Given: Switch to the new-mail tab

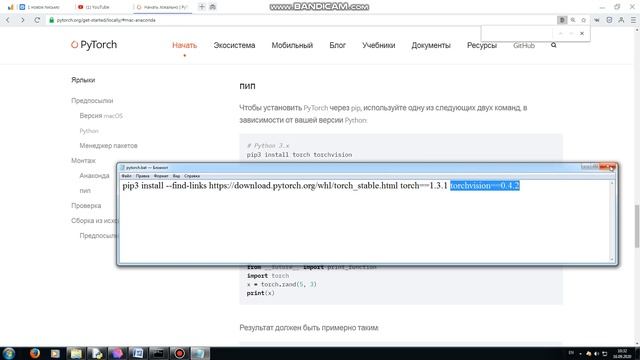Looking at the screenshot, I should (40, 7).
